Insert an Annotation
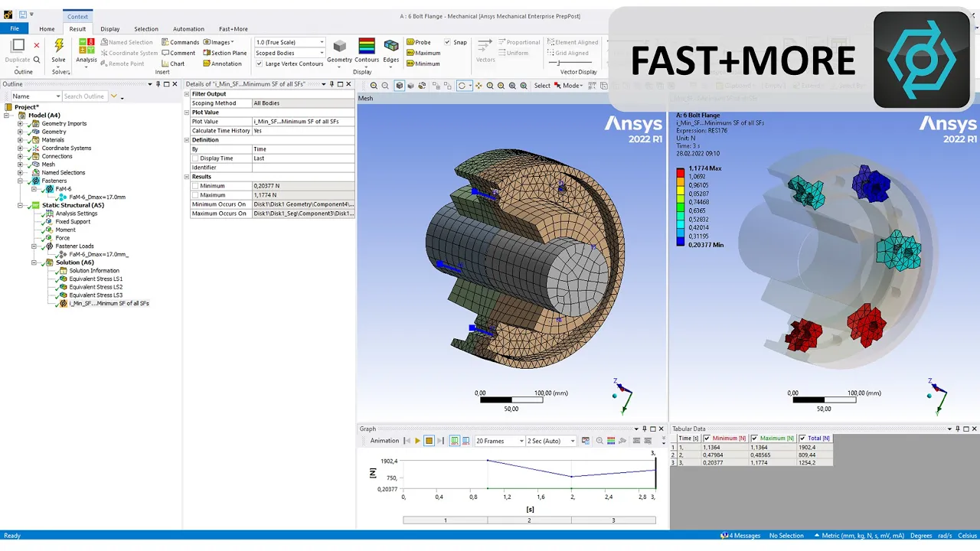 (x=222, y=64)
